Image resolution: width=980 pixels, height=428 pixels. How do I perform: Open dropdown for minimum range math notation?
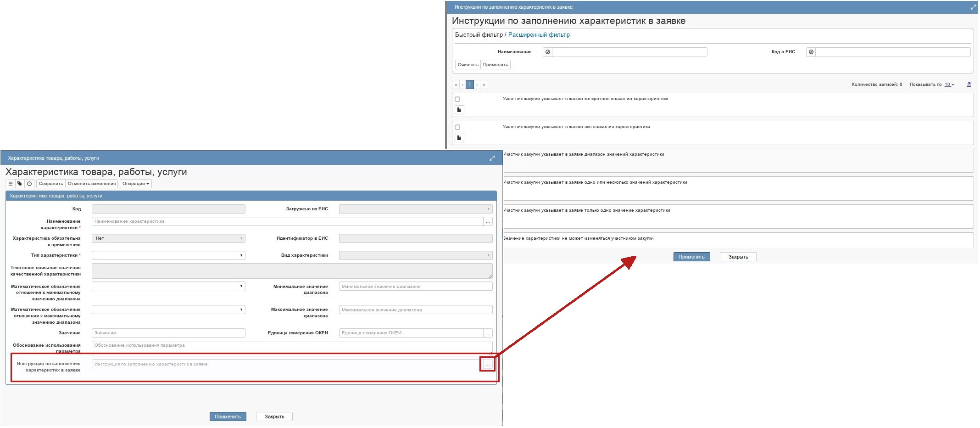pos(168,287)
